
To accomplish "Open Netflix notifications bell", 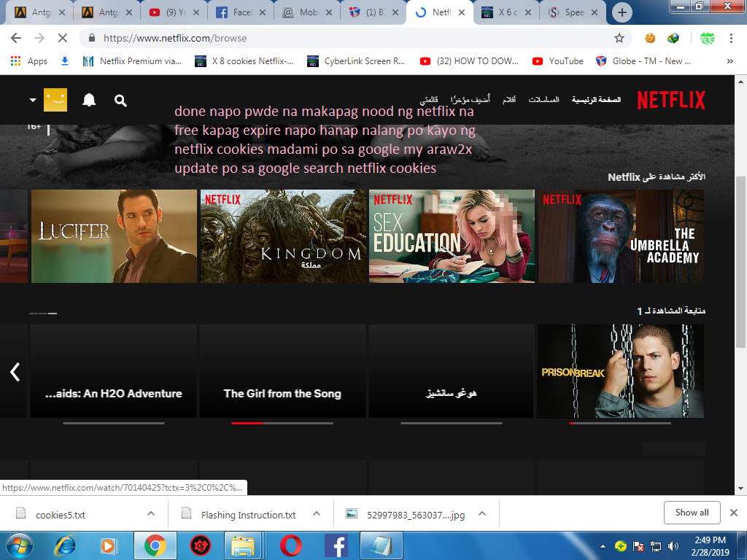I will (x=89, y=100).
